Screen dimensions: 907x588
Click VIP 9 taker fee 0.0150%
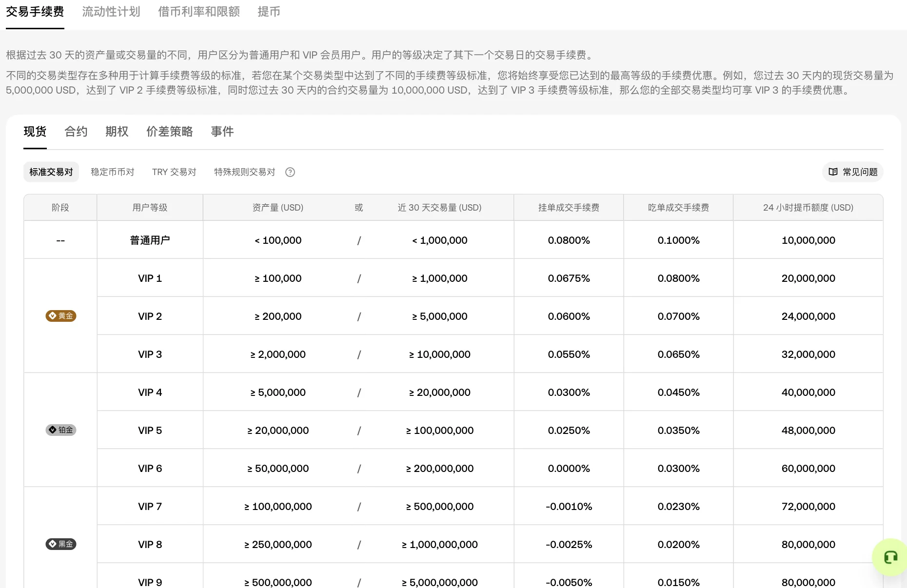(x=678, y=583)
